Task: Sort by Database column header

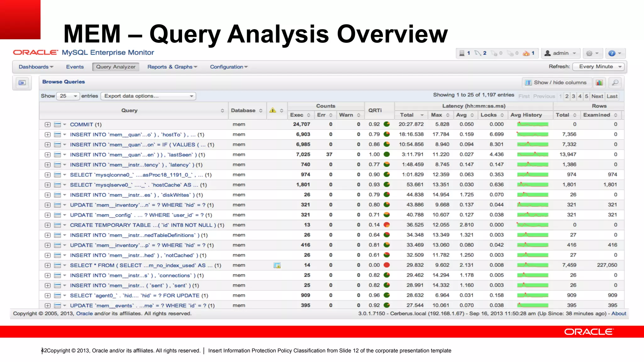Action: click(247, 111)
